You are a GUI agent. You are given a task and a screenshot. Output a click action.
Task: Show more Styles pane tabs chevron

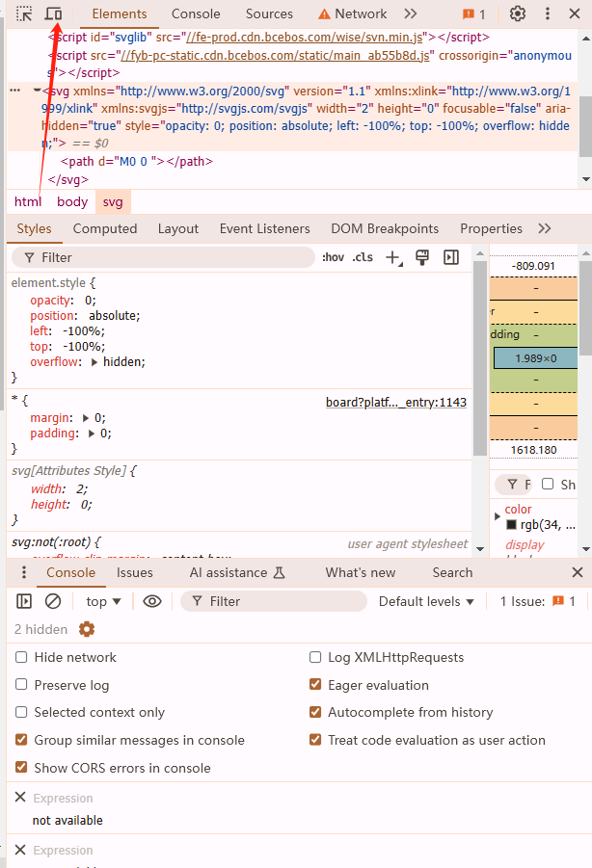point(545,228)
